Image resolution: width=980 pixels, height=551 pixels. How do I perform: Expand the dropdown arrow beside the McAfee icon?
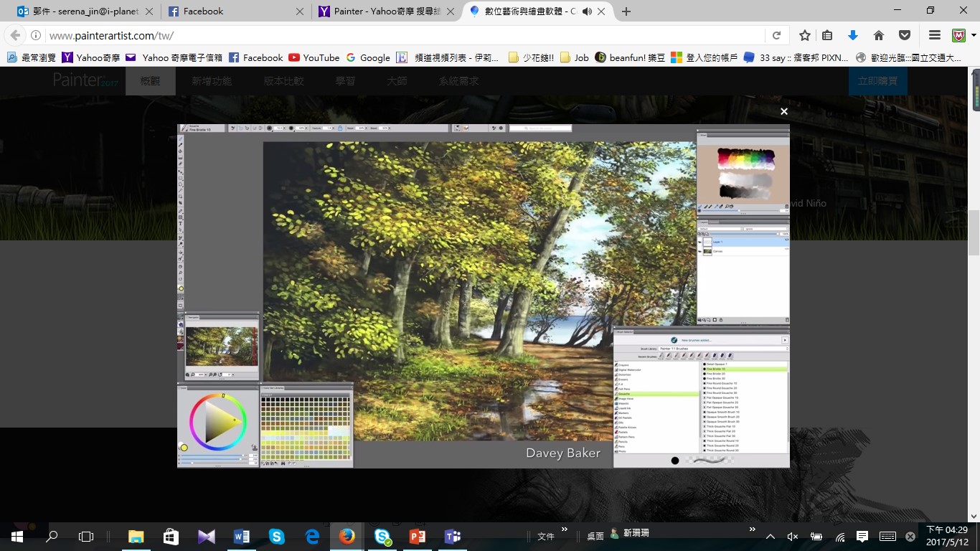pyautogui.click(x=974, y=35)
